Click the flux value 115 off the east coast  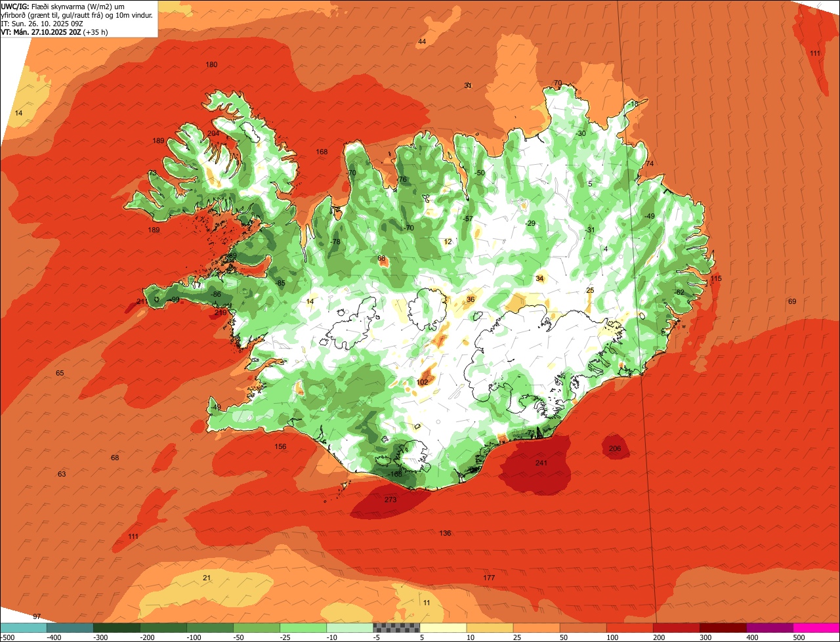pyautogui.click(x=716, y=279)
